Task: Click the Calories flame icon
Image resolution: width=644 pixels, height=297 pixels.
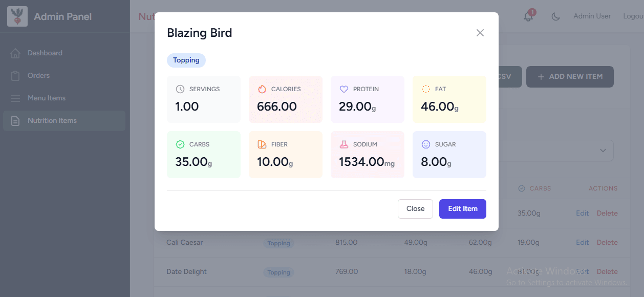Action: click(262, 89)
